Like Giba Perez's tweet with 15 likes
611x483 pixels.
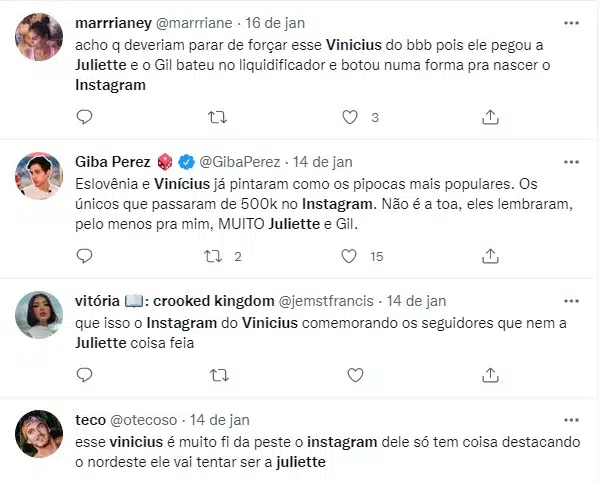[350, 256]
